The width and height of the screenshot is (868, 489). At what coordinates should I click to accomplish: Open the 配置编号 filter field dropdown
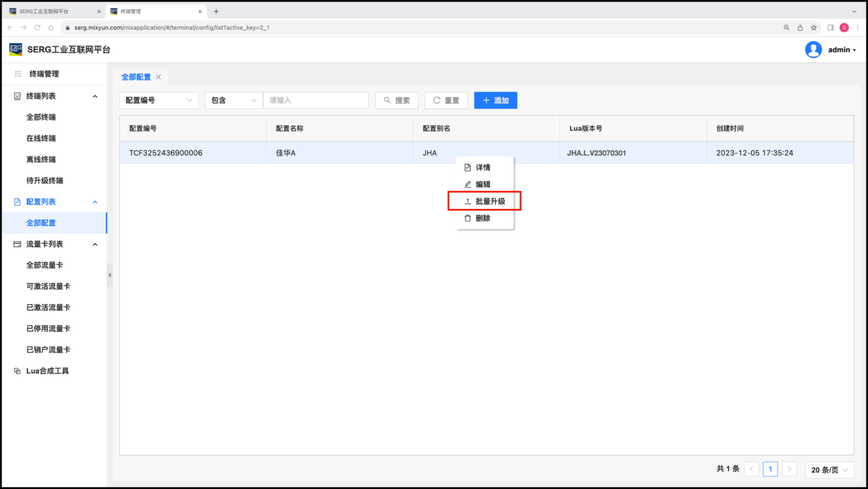159,100
